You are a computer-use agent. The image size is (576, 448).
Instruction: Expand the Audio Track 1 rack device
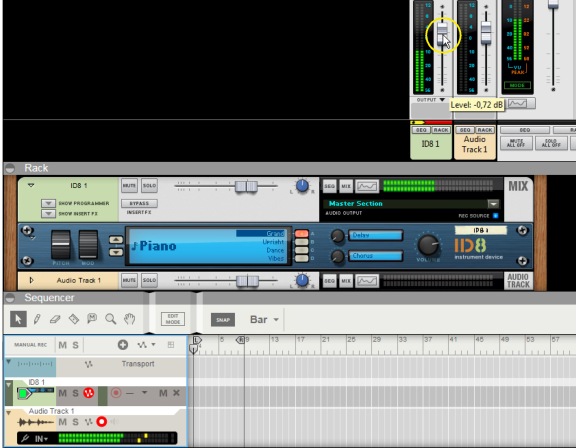coord(31,280)
